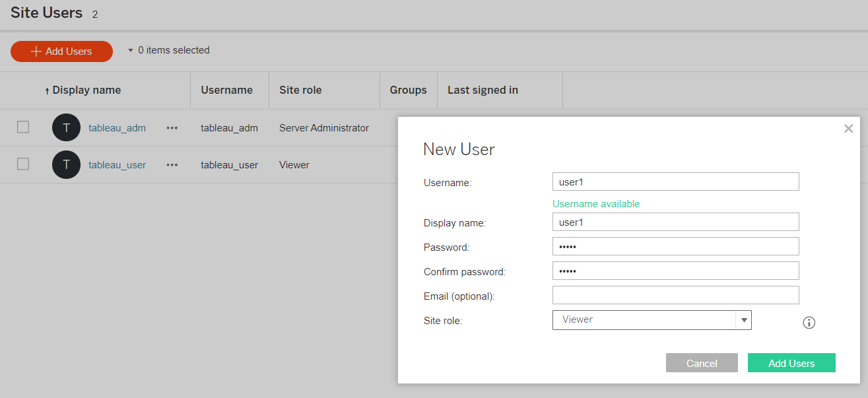The width and height of the screenshot is (868, 398).
Task: Check the checkbox for tableau_user row
Action: point(23,164)
